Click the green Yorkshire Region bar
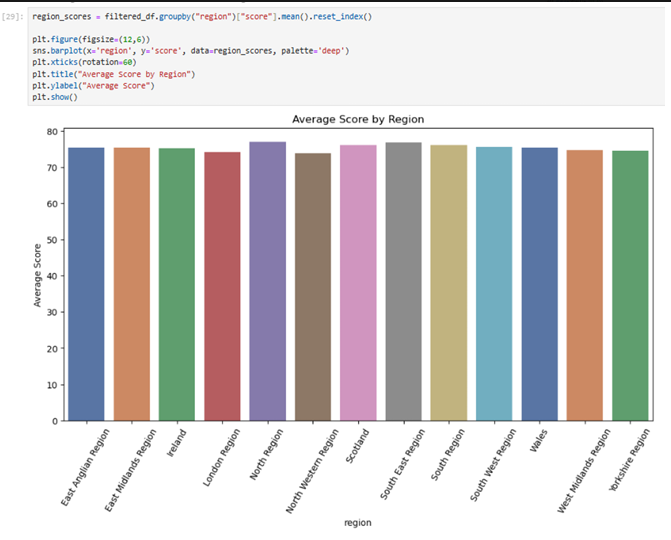The image size is (671, 540). pyautogui.click(x=630, y=286)
